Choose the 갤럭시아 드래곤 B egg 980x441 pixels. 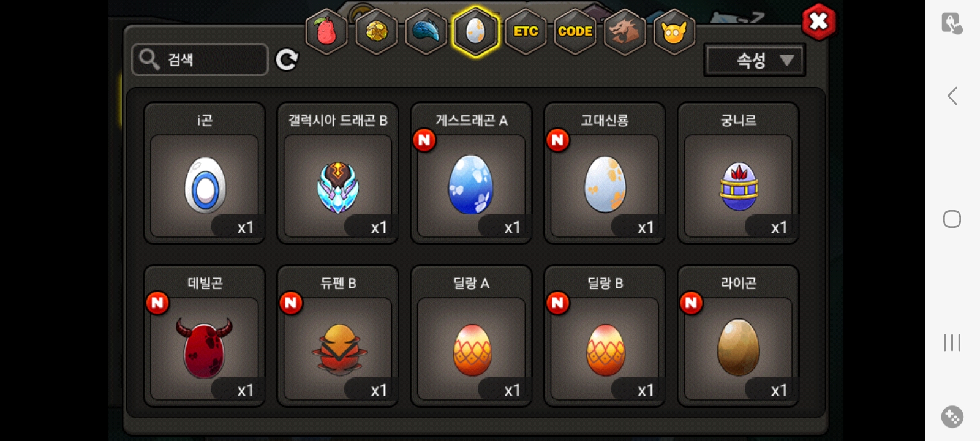click(x=338, y=173)
